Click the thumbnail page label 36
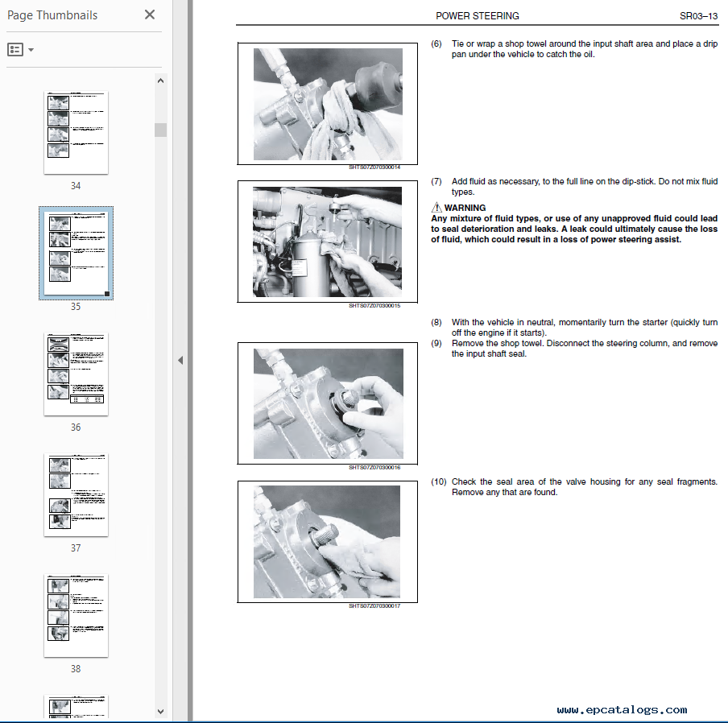The height and width of the screenshot is (723, 728). 76,428
